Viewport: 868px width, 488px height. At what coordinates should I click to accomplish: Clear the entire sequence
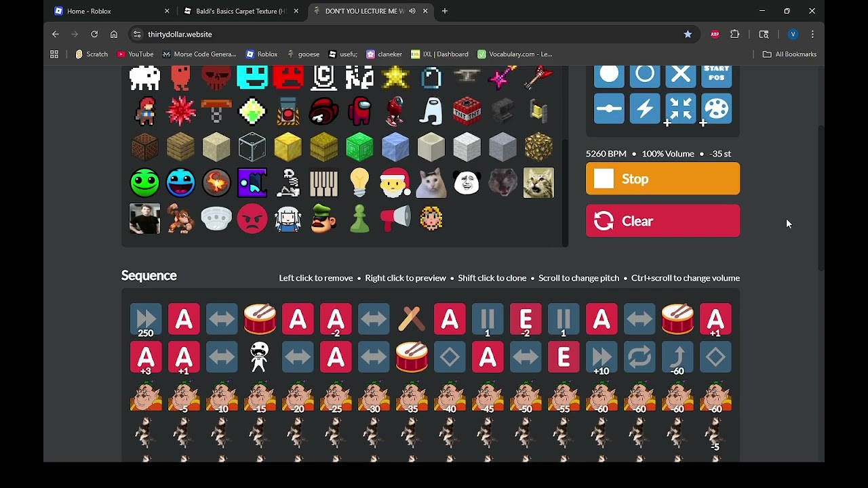(x=663, y=221)
